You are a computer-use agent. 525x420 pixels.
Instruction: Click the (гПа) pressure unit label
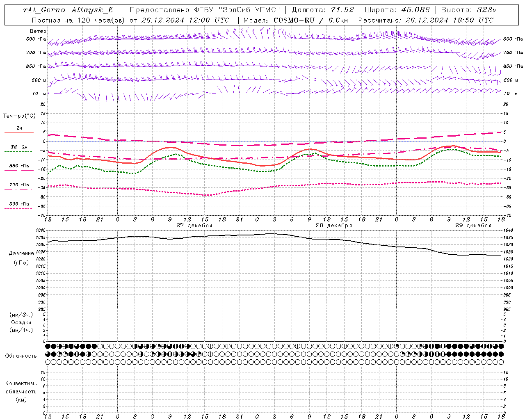21,263
